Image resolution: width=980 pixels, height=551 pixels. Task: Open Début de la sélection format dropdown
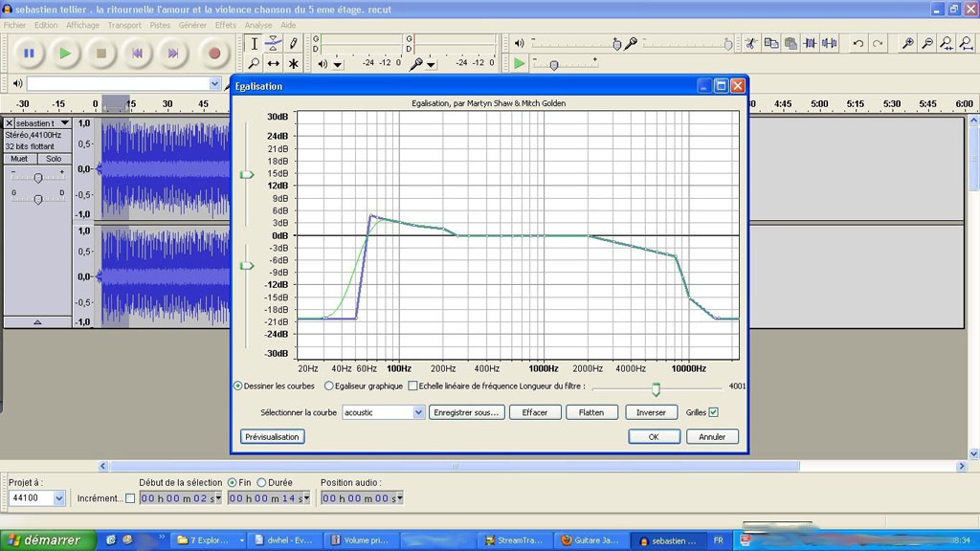(x=218, y=497)
